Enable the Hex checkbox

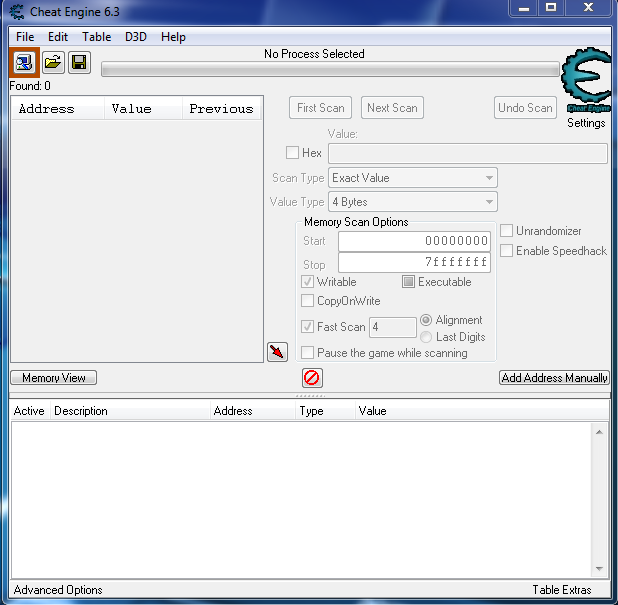[x=292, y=153]
